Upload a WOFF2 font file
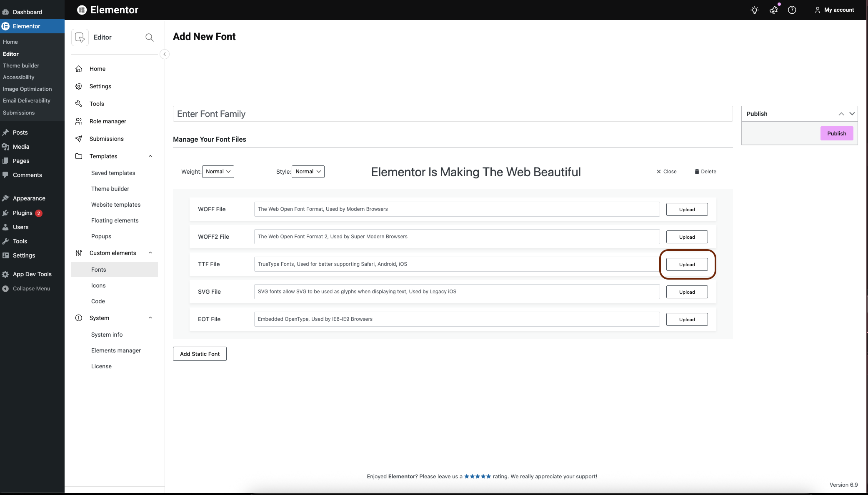The image size is (868, 495). (687, 237)
